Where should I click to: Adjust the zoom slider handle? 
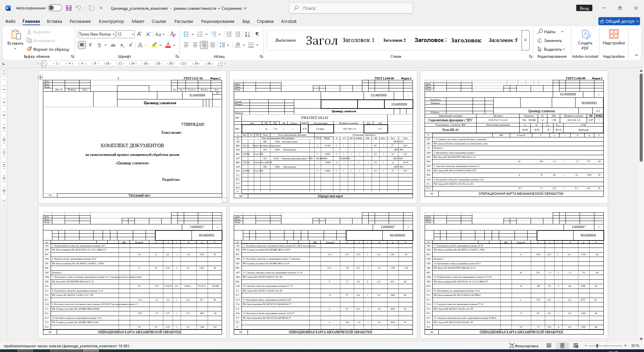click(597, 346)
